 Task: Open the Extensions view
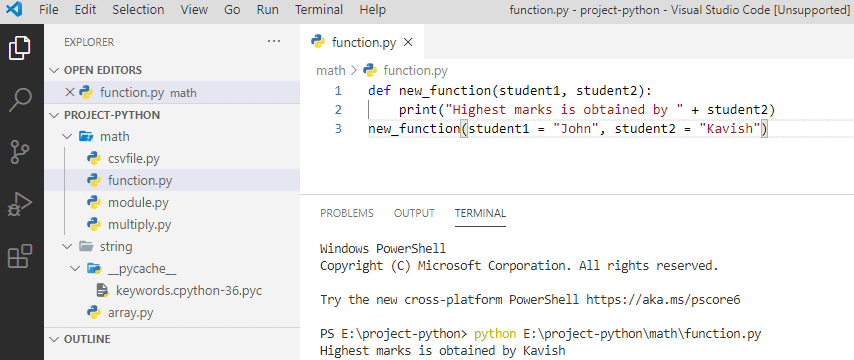20,256
